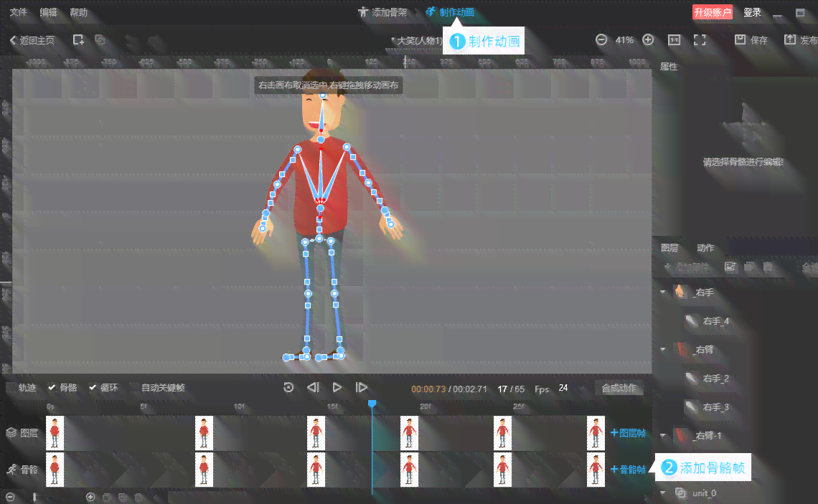The image size is (818, 504).
Task: Toggle the 循环 loop checkbox
Action: (x=93, y=387)
